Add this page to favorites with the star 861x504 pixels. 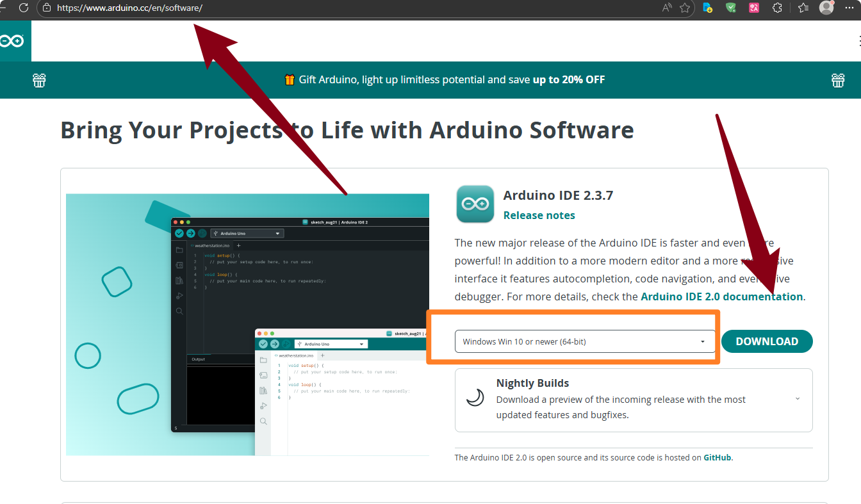(685, 8)
